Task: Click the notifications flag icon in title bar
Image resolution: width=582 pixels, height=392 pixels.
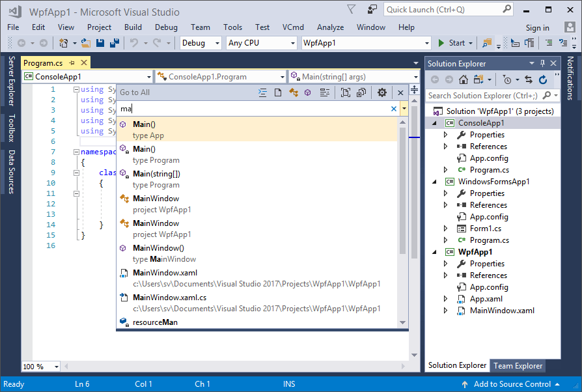Action: (352, 10)
